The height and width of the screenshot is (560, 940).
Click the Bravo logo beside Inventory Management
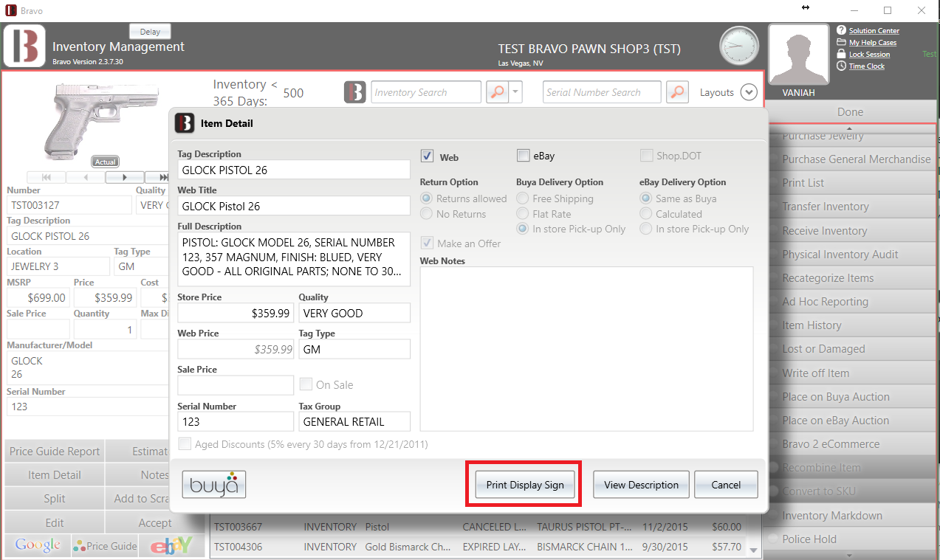coord(24,46)
